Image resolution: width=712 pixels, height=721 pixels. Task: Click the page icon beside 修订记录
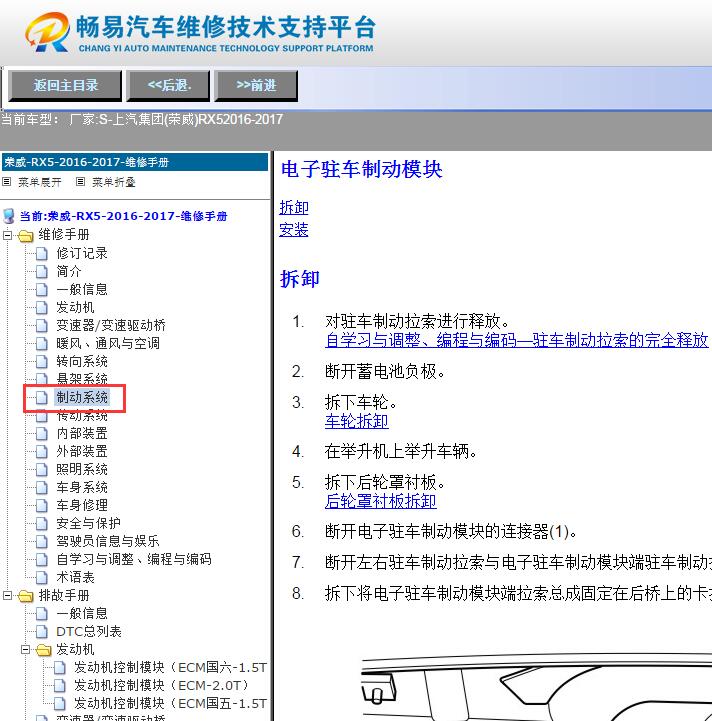tap(42, 253)
